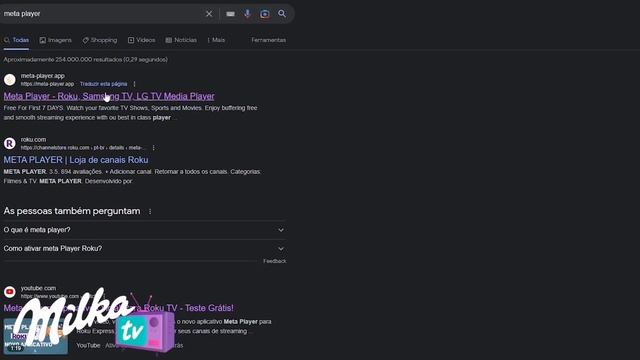The image size is (640, 360).
Task: Open search by image camera icon
Action: point(264,14)
